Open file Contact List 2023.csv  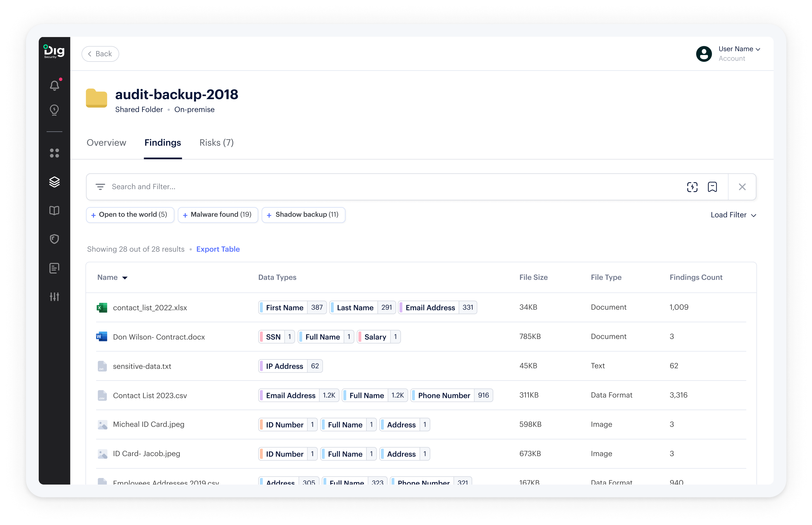pyautogui.click(x=150, y=396)
